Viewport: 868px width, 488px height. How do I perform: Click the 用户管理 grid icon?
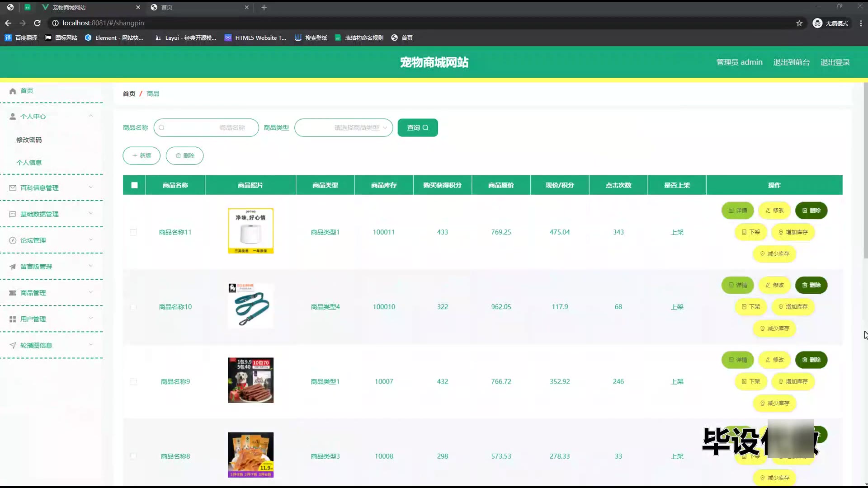coord(13,319)
